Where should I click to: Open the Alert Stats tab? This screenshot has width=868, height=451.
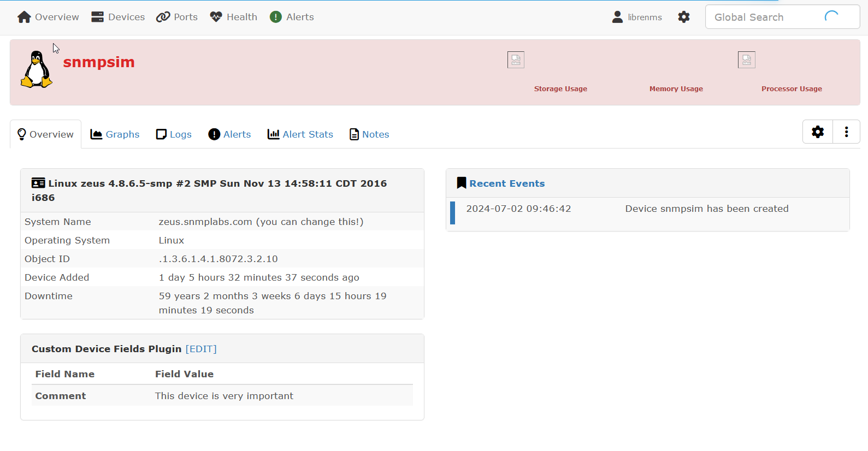tap(300, 134)
